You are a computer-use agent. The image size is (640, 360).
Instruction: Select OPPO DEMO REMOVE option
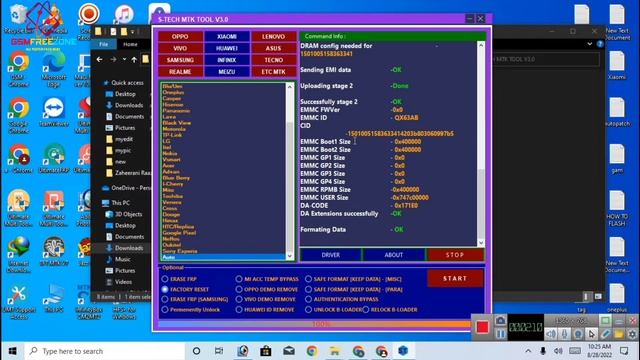(267, 289)
